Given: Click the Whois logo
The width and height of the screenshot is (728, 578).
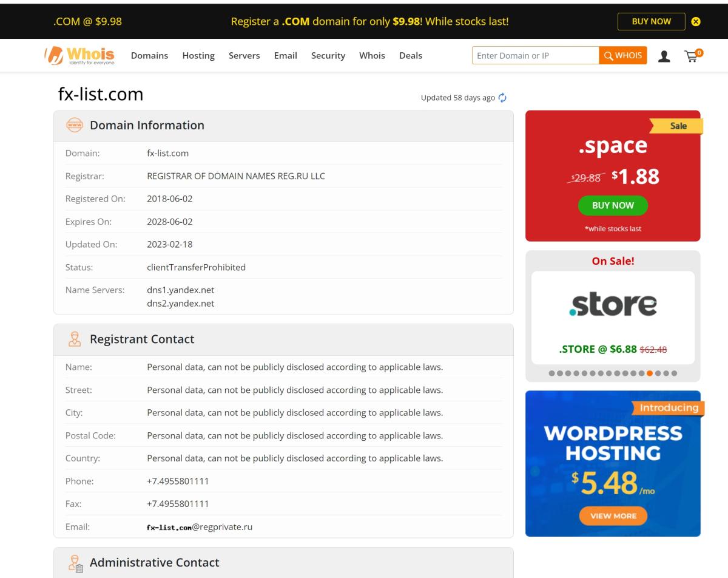Looking at the screenshot, I should pyautogui.click(x=79, y=55).
